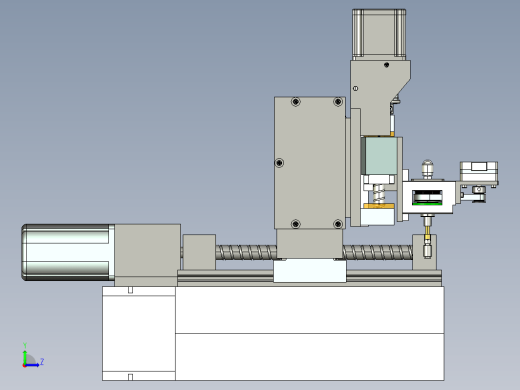Click the blue Z axis label
This screenshot has width=520, height=390.
point(42,361)
